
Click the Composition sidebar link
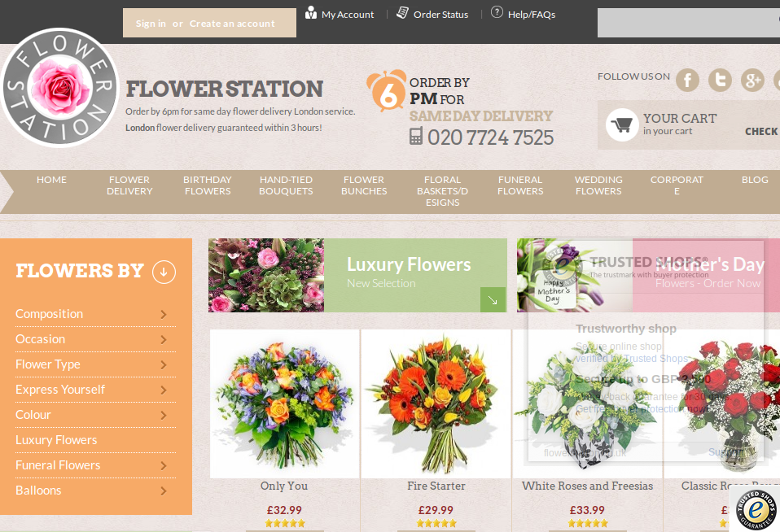click(x=49, y=314)
